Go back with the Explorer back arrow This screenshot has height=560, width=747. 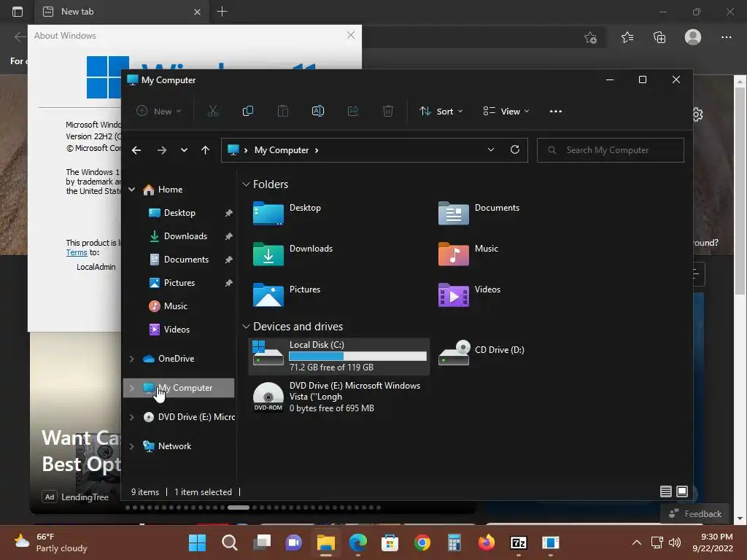[x=136, y=150]
